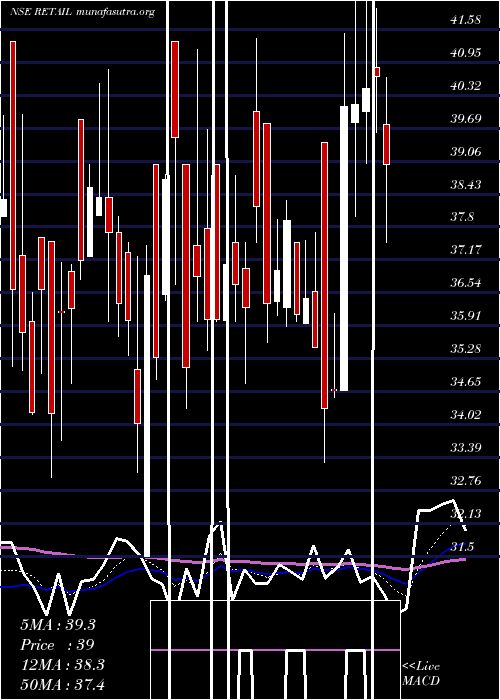Click the tall white candle rising from 34.65

pos(344,248)
